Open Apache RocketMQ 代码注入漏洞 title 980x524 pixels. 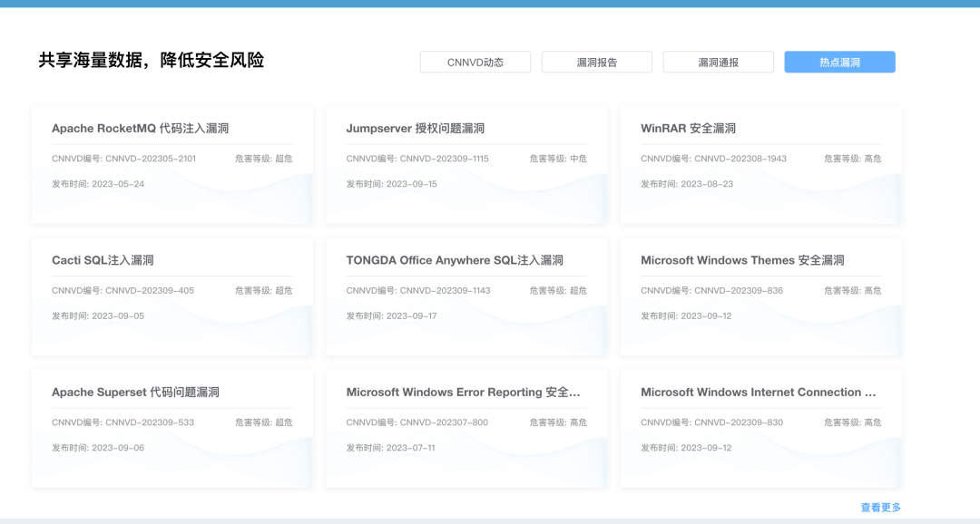[140, 128]
